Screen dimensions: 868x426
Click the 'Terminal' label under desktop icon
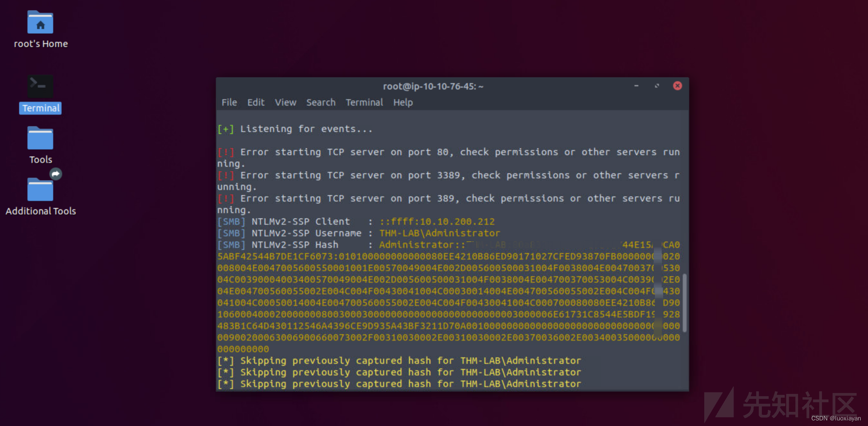[x=41, y=108]
